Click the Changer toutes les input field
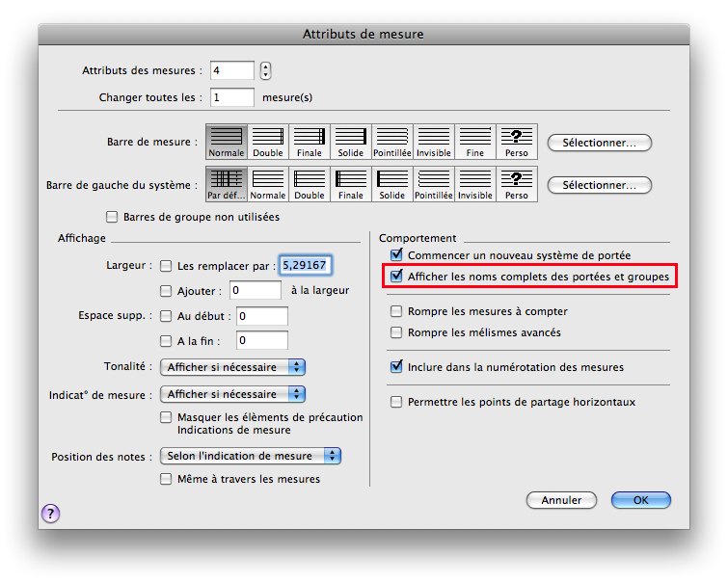Image resolution: width=728 pixels, height=582 pixels. tap(231, 97)
